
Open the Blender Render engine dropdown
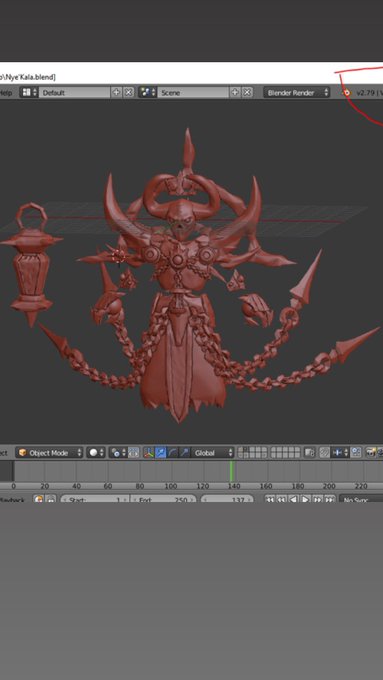[296, 92]
